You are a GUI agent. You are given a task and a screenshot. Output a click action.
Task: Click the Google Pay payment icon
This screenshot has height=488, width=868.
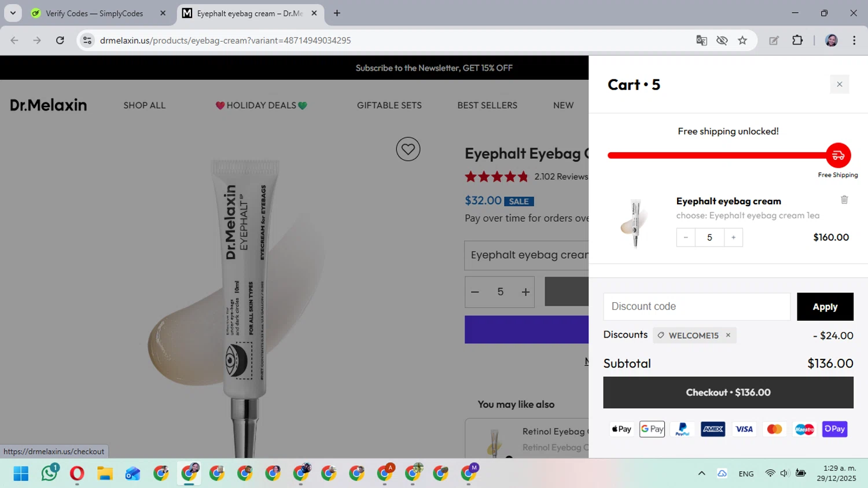click(x=652, y=429)
